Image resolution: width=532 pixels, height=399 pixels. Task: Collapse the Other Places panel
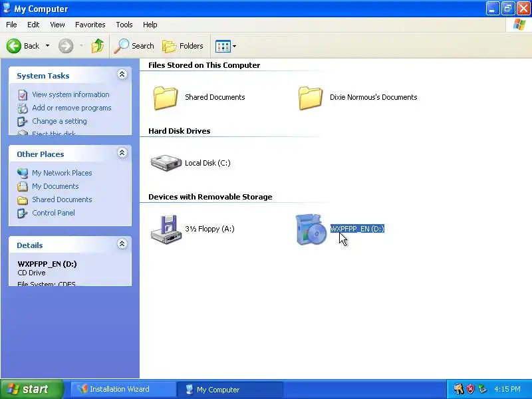(122, 153)
